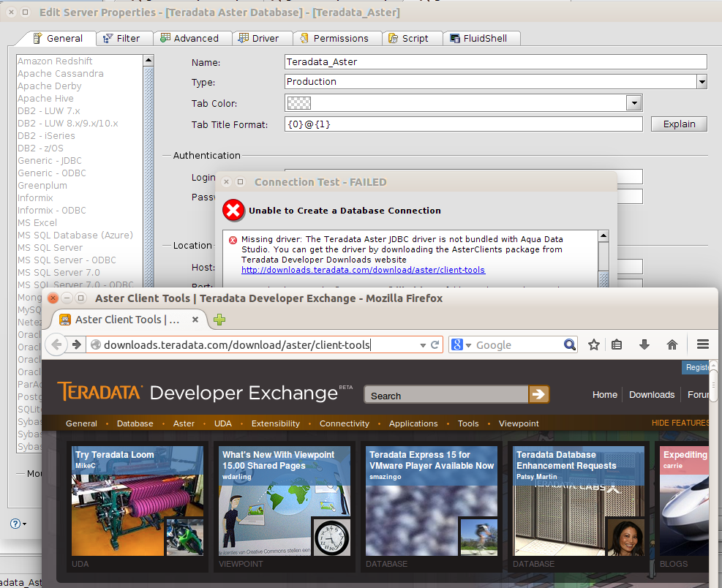Click the Explain button
722x588 pixels.
(x=679, y=124)
